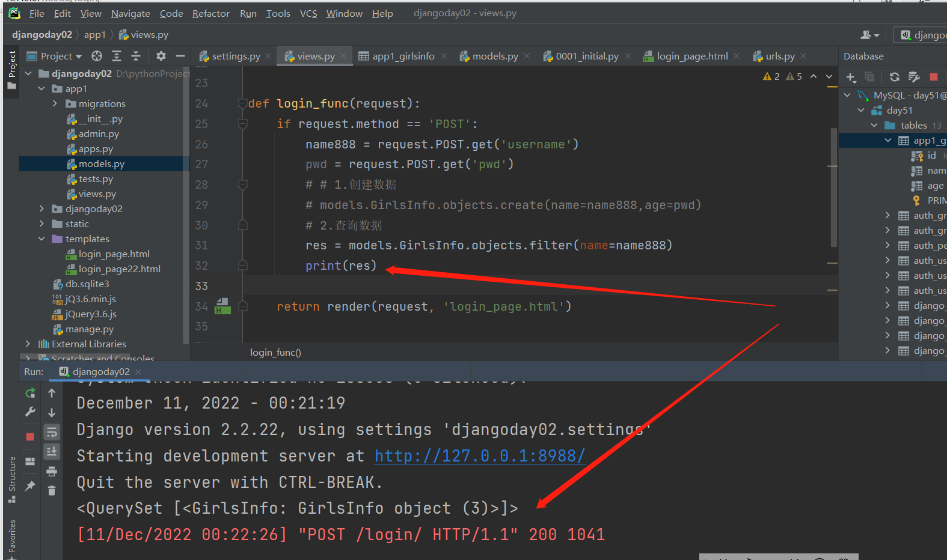Toggle fold marker on line 34

[243, 306]
